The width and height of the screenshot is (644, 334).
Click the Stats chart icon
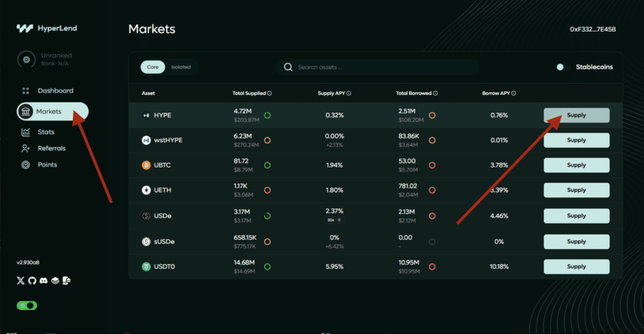pos(25,132)
